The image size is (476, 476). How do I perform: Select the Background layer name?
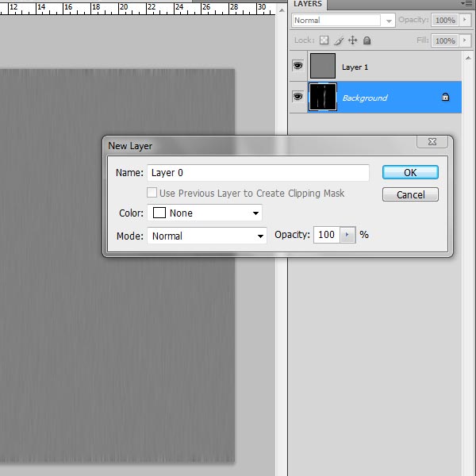tap(365, 98)
